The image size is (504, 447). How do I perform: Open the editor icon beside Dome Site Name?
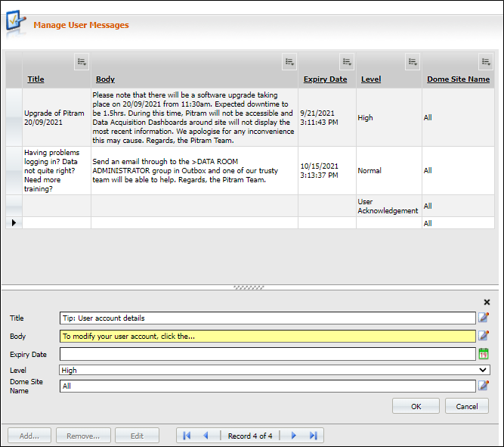(x=484, y=385)
